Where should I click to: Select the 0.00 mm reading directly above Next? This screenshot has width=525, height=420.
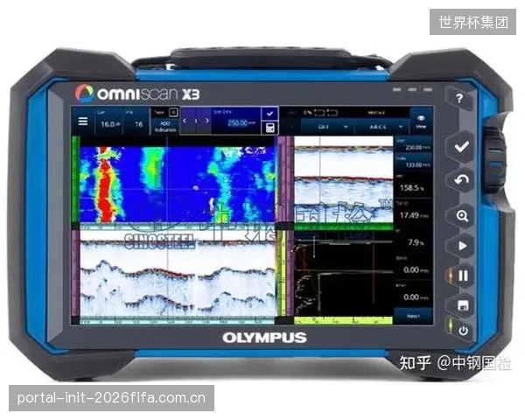pyautogui.click(x=414, y=294)
